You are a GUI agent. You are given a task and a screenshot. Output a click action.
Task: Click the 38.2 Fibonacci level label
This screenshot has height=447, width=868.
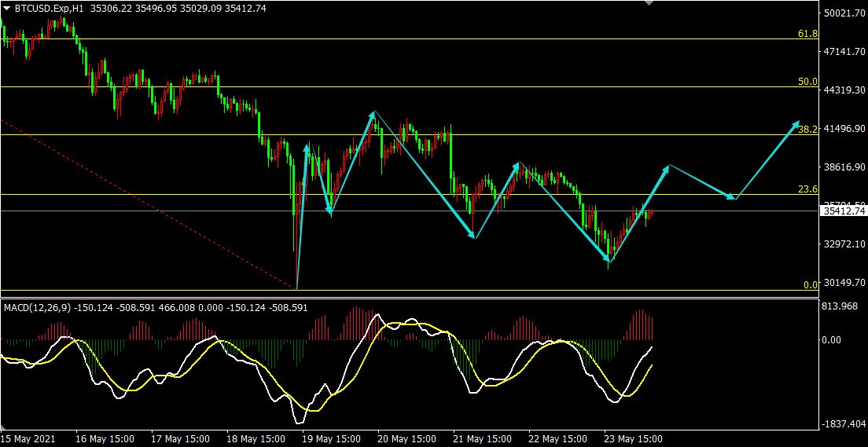pos(807,129)
